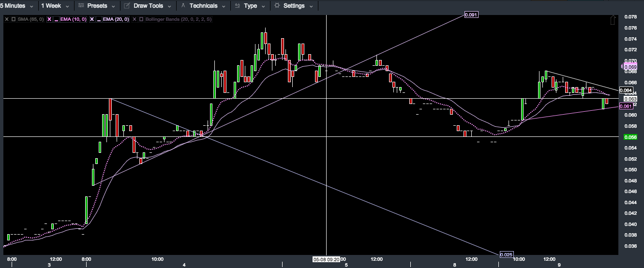644x268 pixels.
Task: Remove the Bollinger Bands indicator
Action: [x=135, y=19]
